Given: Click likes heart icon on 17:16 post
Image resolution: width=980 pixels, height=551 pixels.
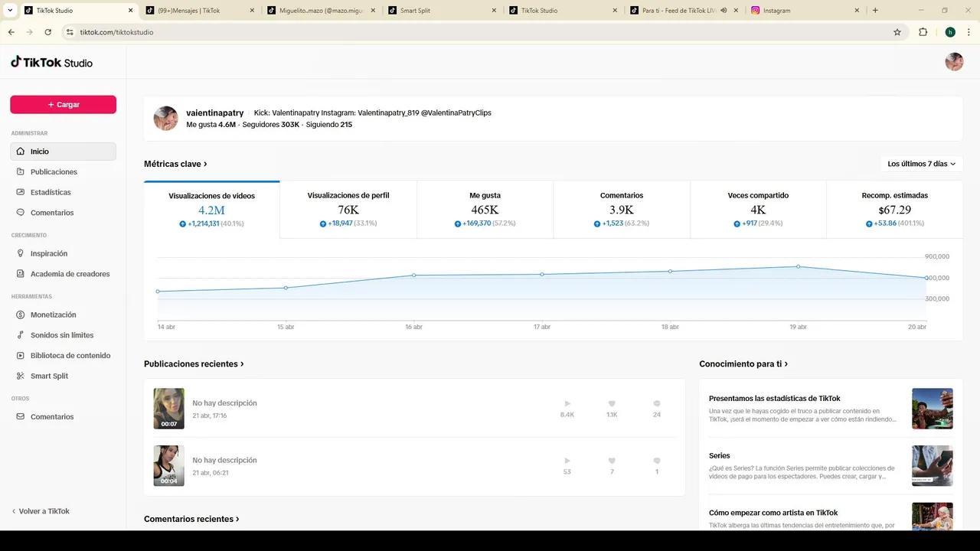Looking at the screenshot, I should 612,403.
